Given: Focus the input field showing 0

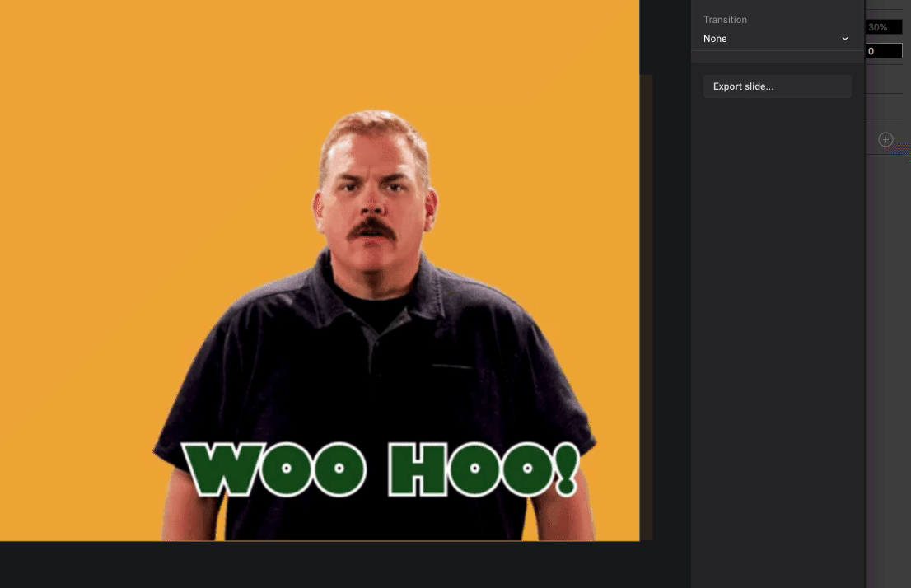Looking at the screenshot, I should [883, 51].
